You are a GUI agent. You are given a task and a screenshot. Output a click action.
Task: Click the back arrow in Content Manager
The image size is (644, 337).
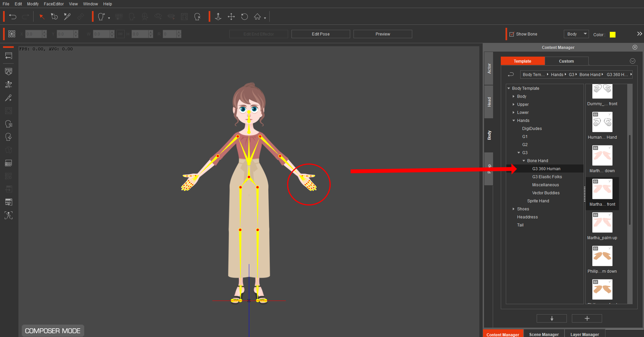[511, 74]
